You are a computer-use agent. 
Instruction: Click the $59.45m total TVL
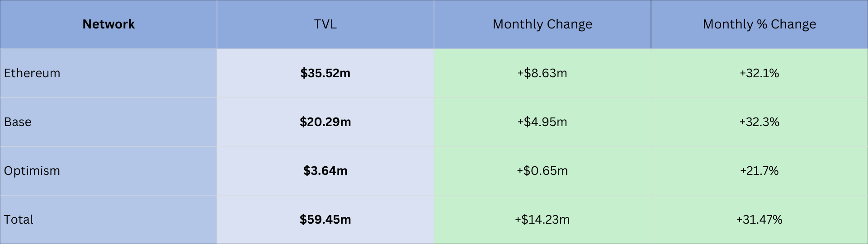(x=325, y=220)
